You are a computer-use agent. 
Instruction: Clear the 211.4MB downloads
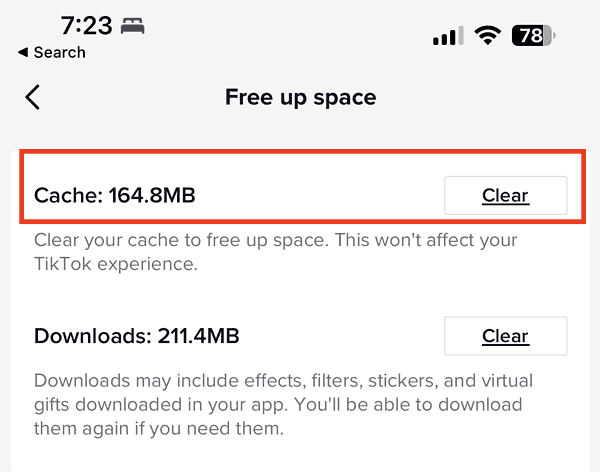505,335
